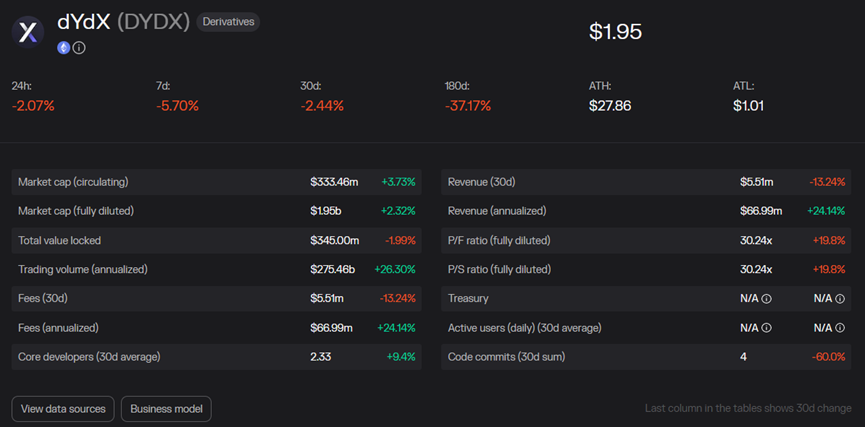Click info icon beside Active users value N/A
Image resolution: width=865 pixels, height=427 pixels.
(767, 327)
